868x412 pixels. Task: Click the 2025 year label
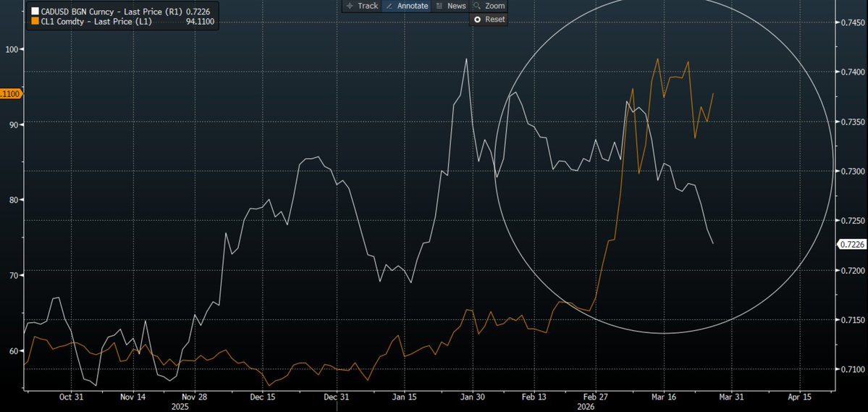point(180,407)
